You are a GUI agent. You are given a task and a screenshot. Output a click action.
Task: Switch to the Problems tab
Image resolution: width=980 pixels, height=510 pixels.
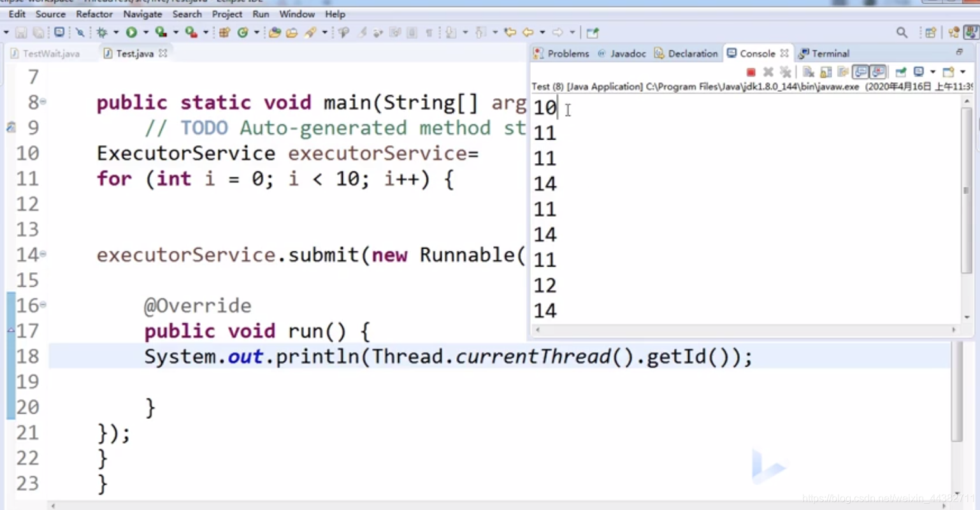(561, 54)
